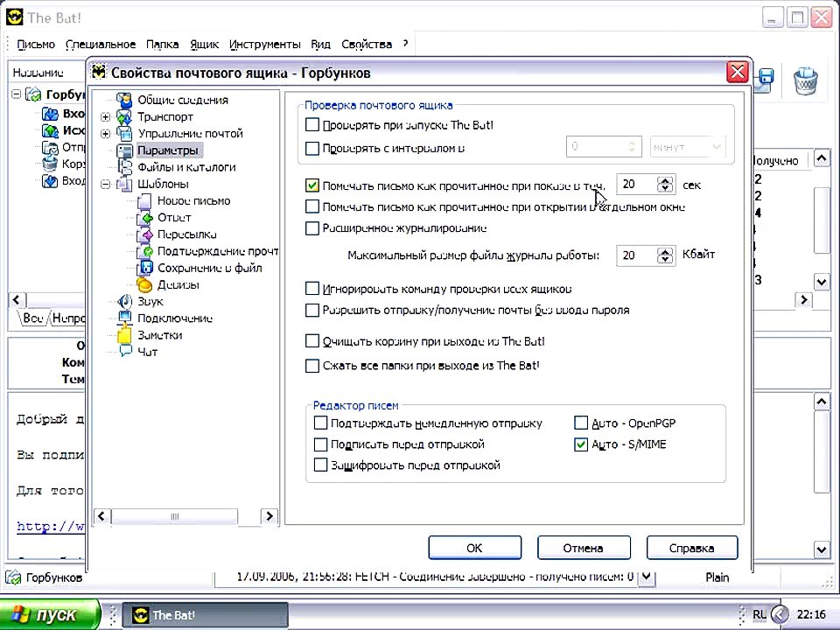Image resolution: width=840 pixels, height=630 pixels.
Task: Click the Общие сведения tree icon
Action: [124, 100]
